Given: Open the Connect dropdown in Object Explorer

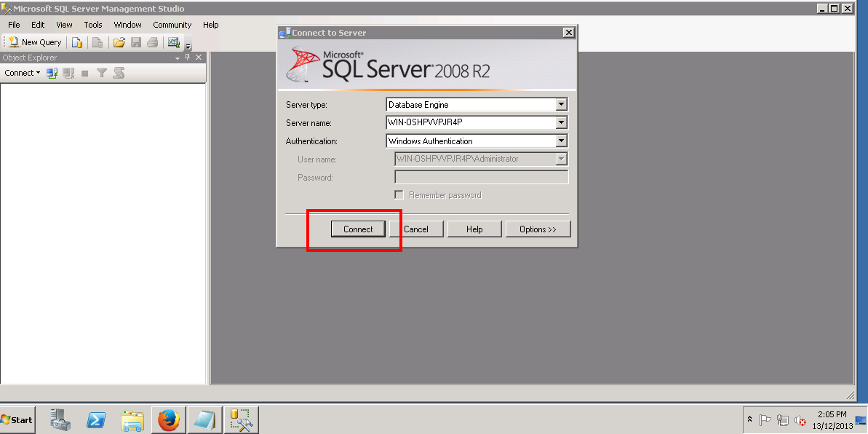Looking at the screenshot, I should (22, 73).
